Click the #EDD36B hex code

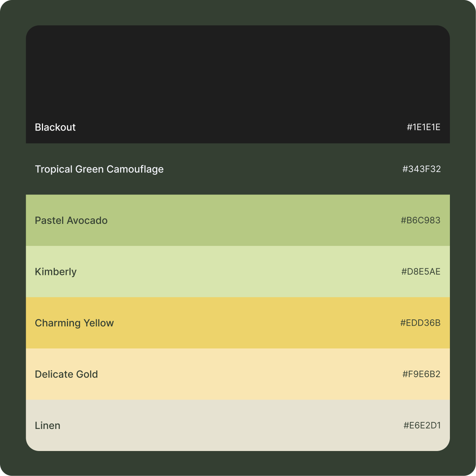[420, 323]
